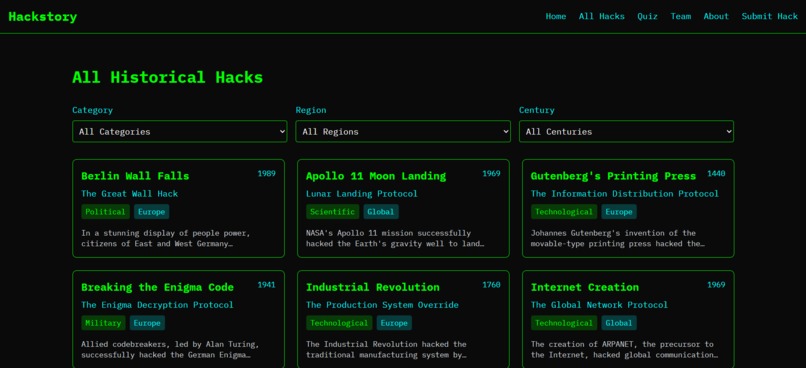Open Submit Hack page
806x368 pixels.
pyautogui.click(x=770, y=16)
